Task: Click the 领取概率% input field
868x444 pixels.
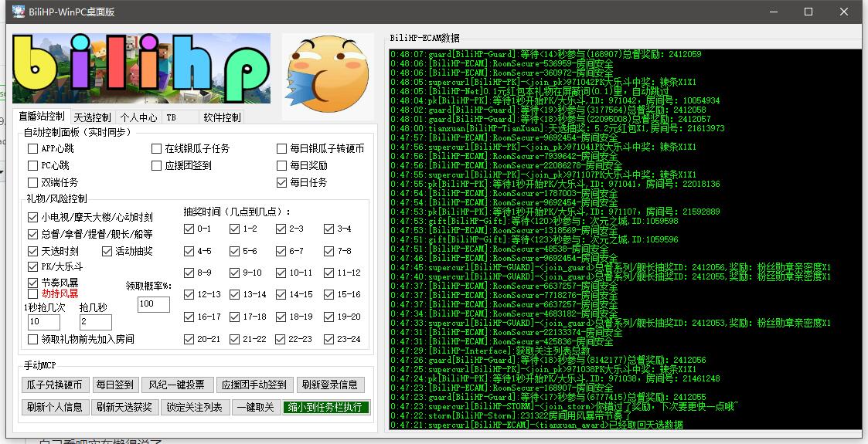Action: (153, 304)
